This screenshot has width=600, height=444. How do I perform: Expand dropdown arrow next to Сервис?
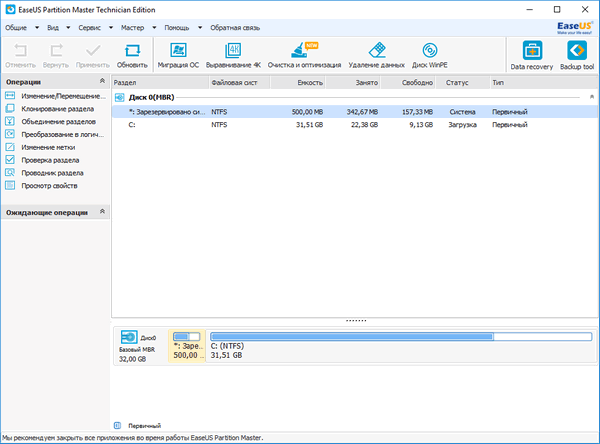coord(111,28)
